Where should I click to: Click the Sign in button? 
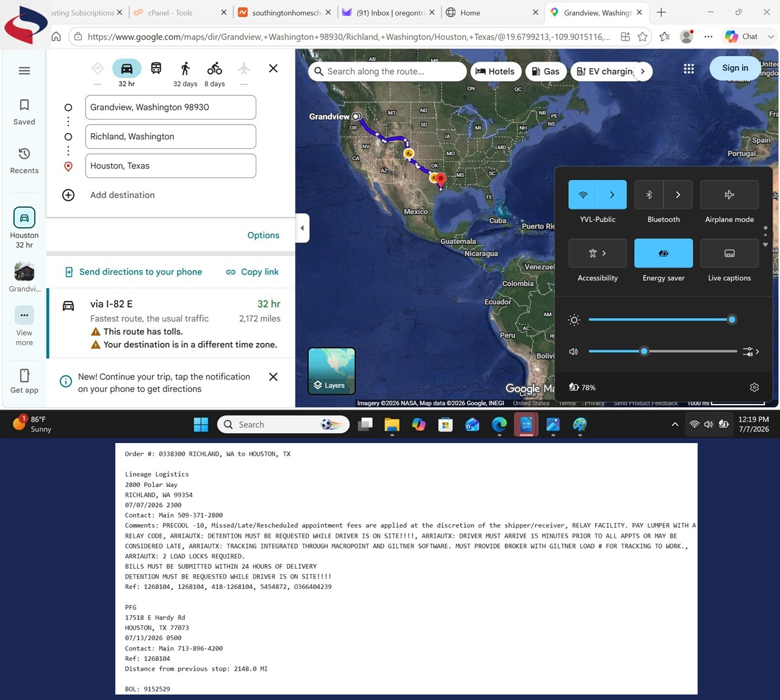(735, 68)
